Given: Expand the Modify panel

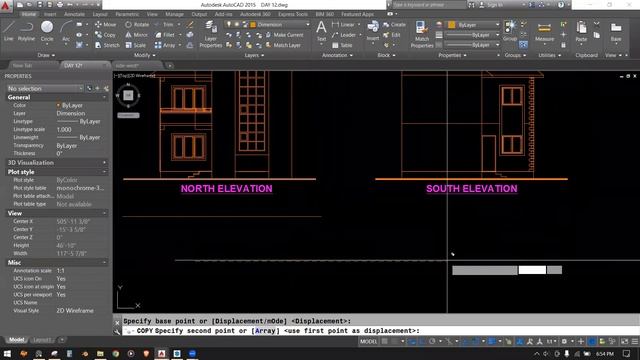Looking at the screenshot, I should (144, 55).
